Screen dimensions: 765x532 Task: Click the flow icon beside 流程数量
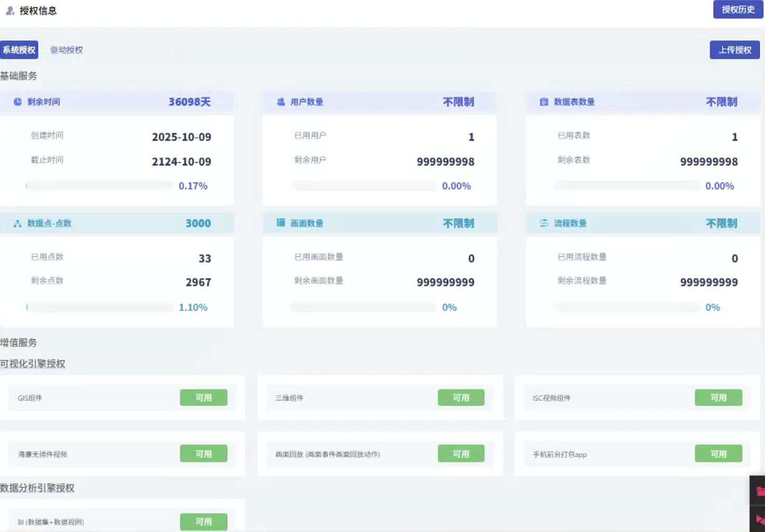544,223
